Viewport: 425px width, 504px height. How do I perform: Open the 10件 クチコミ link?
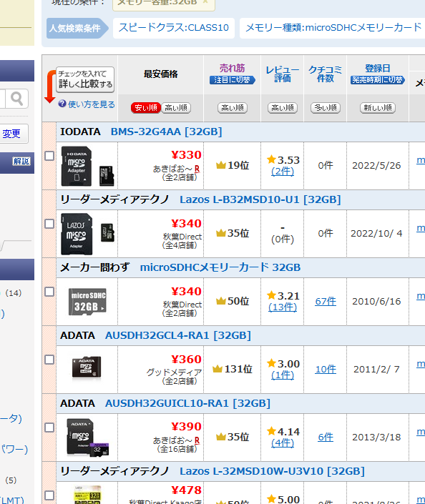[x=326, y=370]
